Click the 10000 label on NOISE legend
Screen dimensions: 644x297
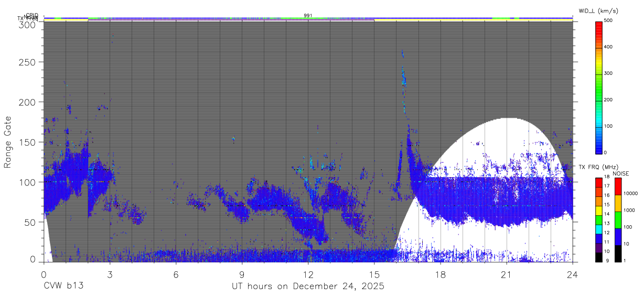pos(631,193)
